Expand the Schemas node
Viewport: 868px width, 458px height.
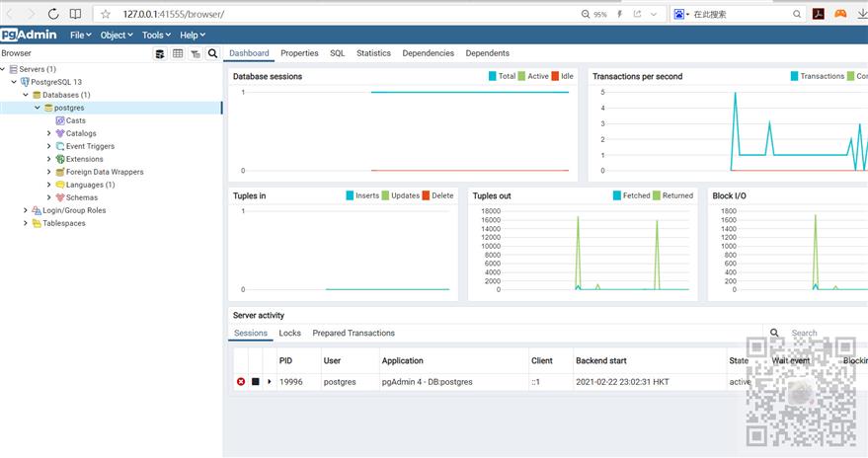(48, 197)
